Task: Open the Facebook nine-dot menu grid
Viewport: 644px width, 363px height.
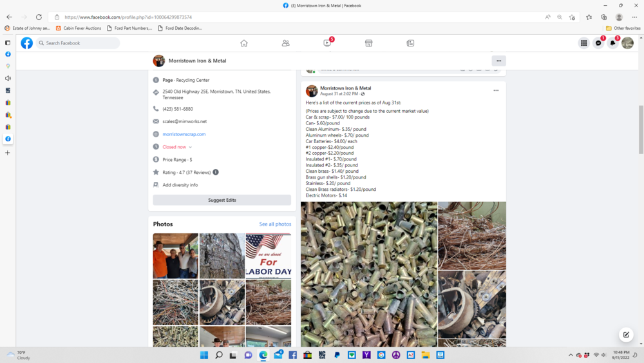Action: [x=583, y=43]
